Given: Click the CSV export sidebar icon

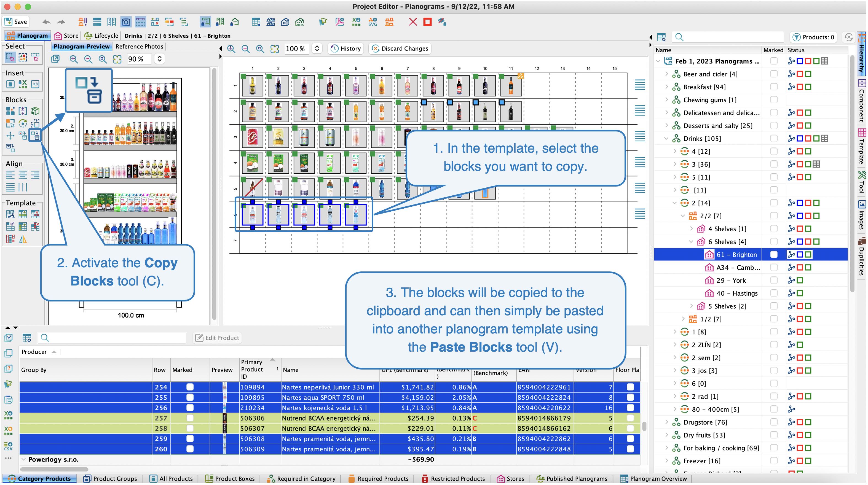Looking at the screenshot, I should point(9,446).
